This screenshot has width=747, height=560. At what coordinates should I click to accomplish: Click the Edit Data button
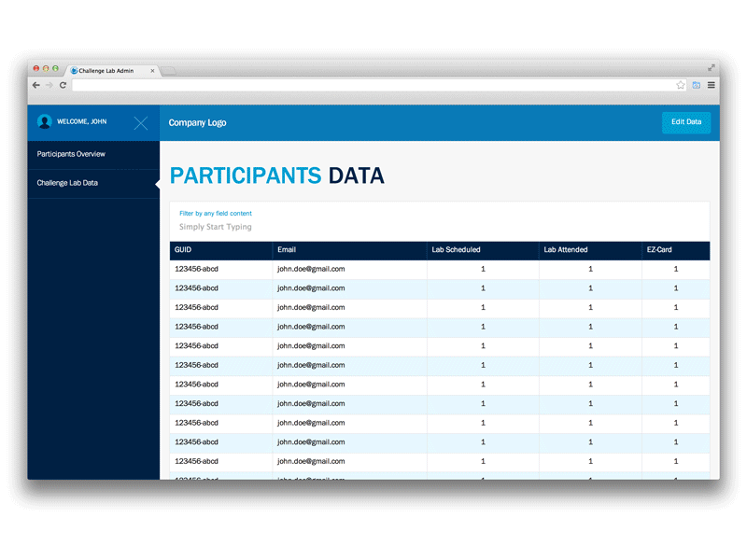(x=686, y=122)
